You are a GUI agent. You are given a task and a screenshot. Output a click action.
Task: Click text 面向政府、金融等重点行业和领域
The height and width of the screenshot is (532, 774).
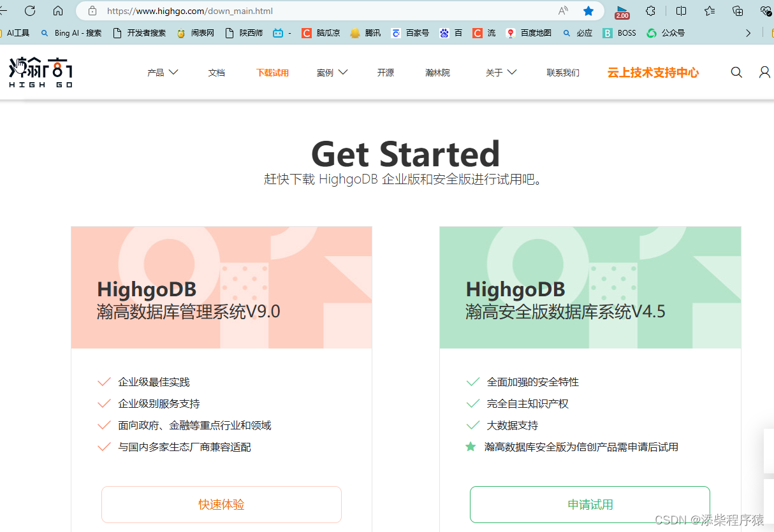click(194, 426)
